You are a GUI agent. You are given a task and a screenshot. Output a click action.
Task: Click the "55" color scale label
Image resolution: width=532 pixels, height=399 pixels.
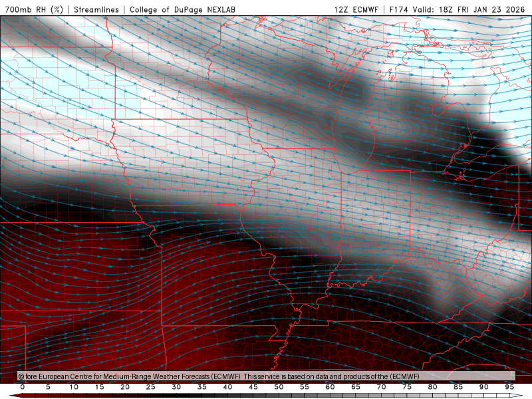305,387
